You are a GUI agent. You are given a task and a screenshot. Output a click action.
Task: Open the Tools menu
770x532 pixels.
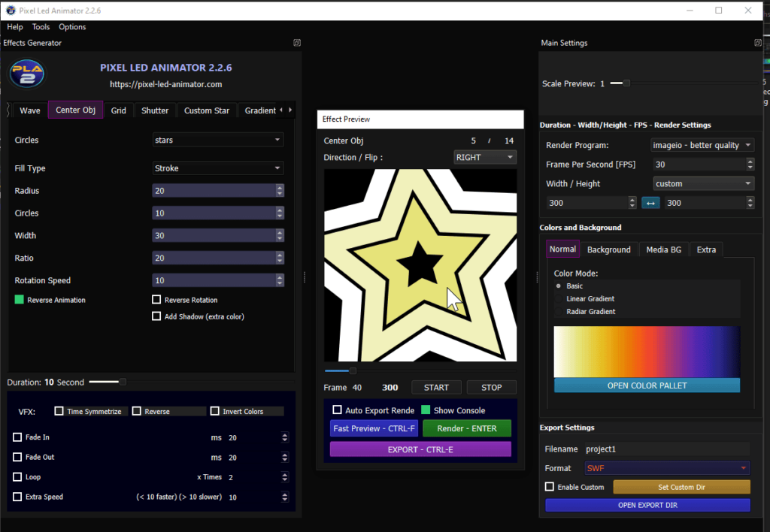pyautogui.click(x=41, y=26)
